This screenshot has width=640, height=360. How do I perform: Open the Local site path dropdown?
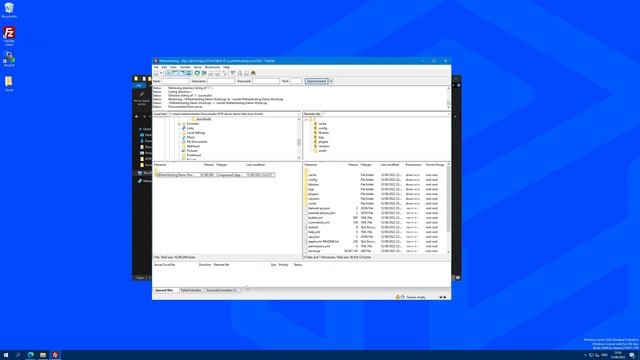pyautogui.click(x=299, y=114)
